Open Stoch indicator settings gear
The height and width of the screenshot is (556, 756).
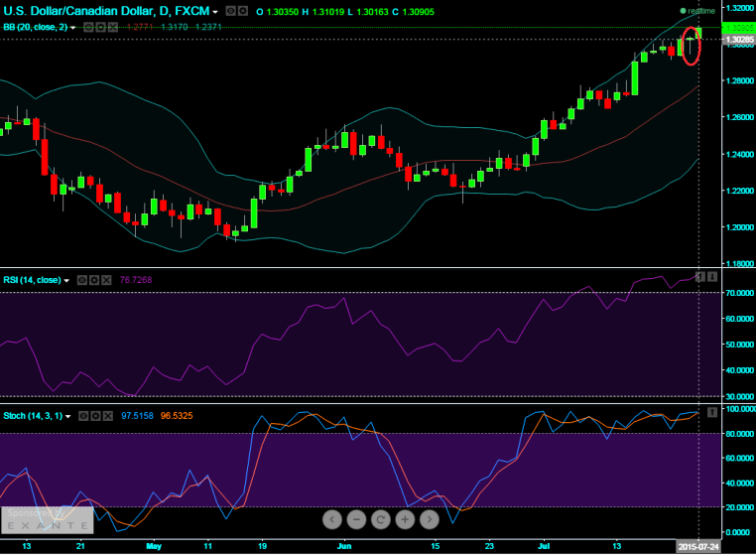pyautogui.click(x=95, y=416)
